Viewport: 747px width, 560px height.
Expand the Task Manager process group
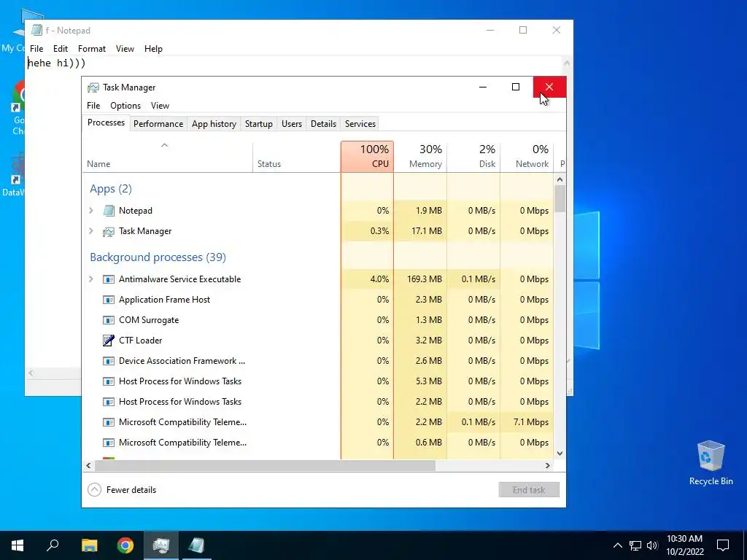click(91, 231)
